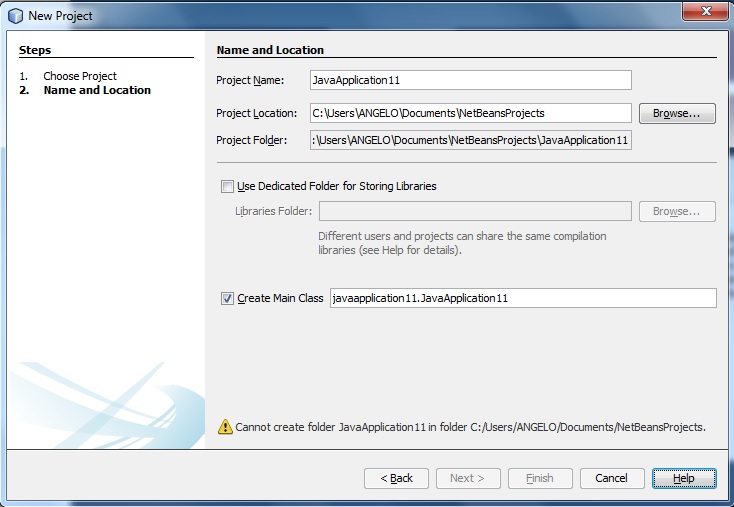Uncheck the Create Main Class checkbox

tap(228, 298)
